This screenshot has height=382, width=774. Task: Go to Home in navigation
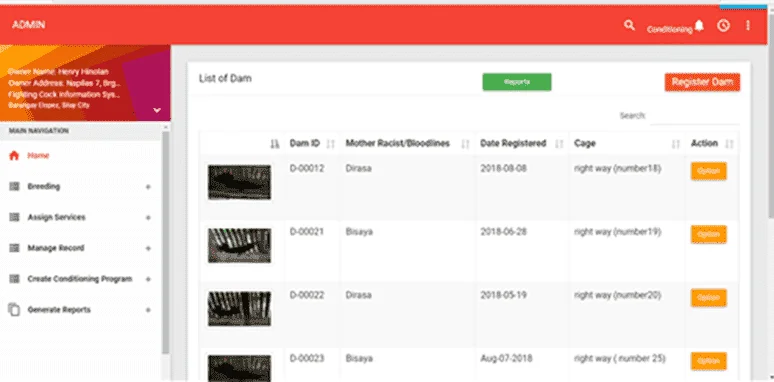[38, 155]
